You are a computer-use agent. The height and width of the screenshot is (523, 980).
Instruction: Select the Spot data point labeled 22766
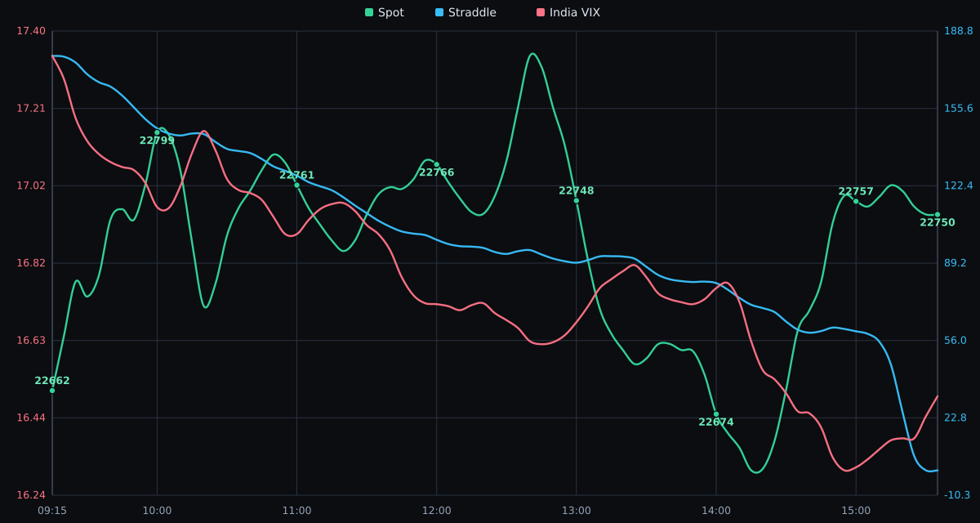point(436,164)
